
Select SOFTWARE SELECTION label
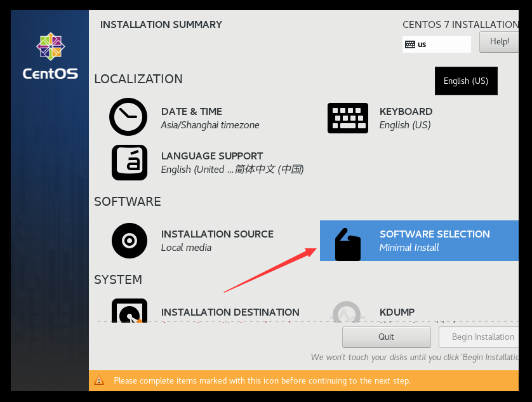435,234
